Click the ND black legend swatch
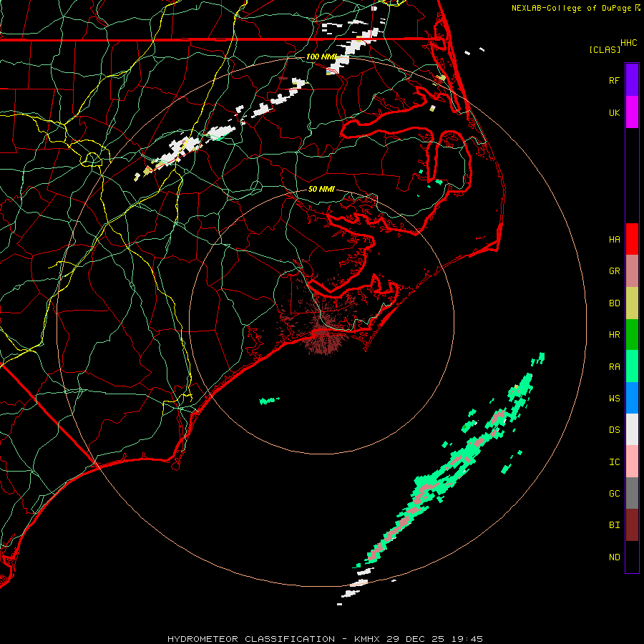644x644 pixels. coord(632,557)
